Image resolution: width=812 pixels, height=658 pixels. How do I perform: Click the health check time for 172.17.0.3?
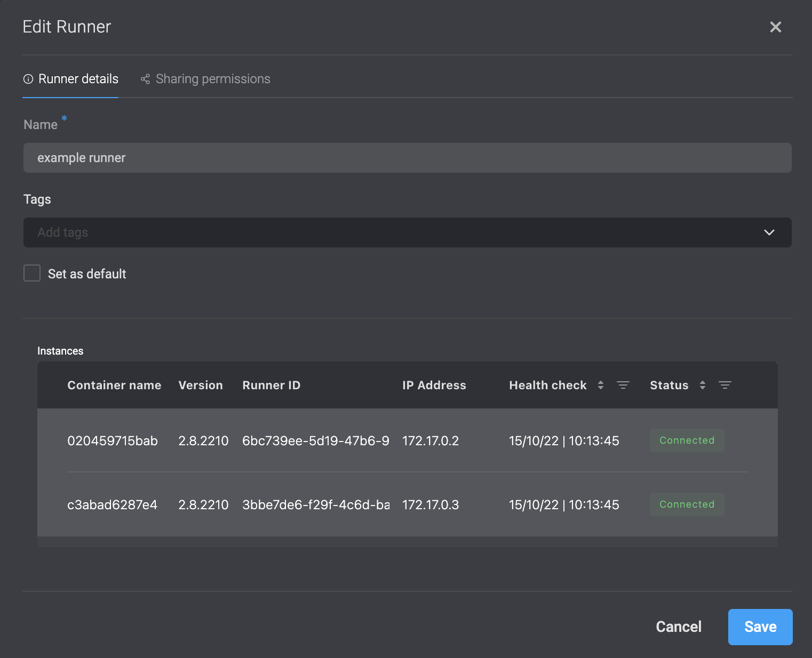(x=564, y=504)
